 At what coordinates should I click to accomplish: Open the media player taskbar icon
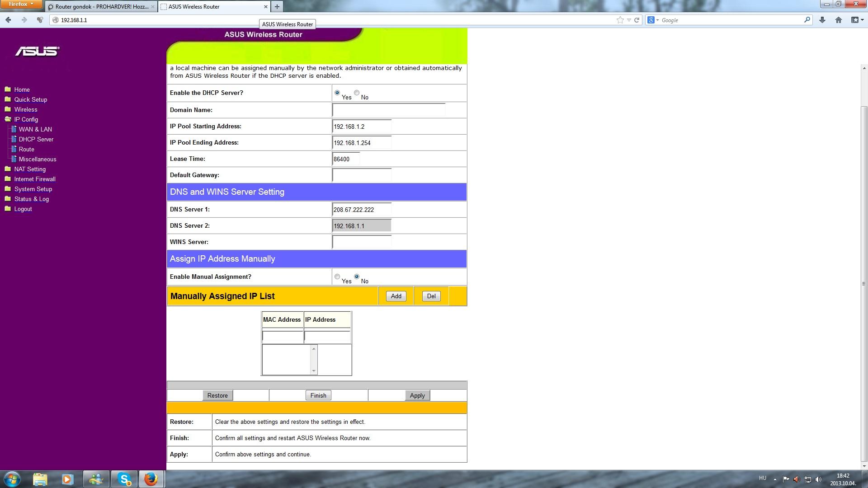click(x=67, y=479)
